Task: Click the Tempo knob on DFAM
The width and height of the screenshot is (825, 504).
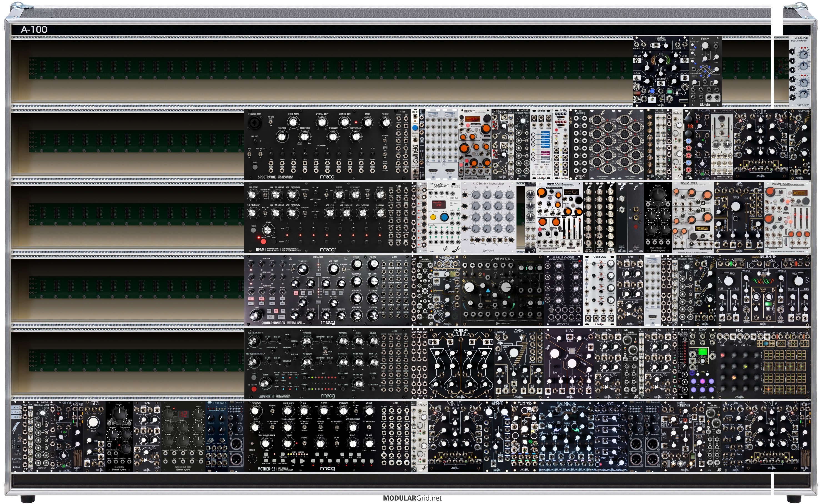Action: pyautogui.click(x=268, y=230)
